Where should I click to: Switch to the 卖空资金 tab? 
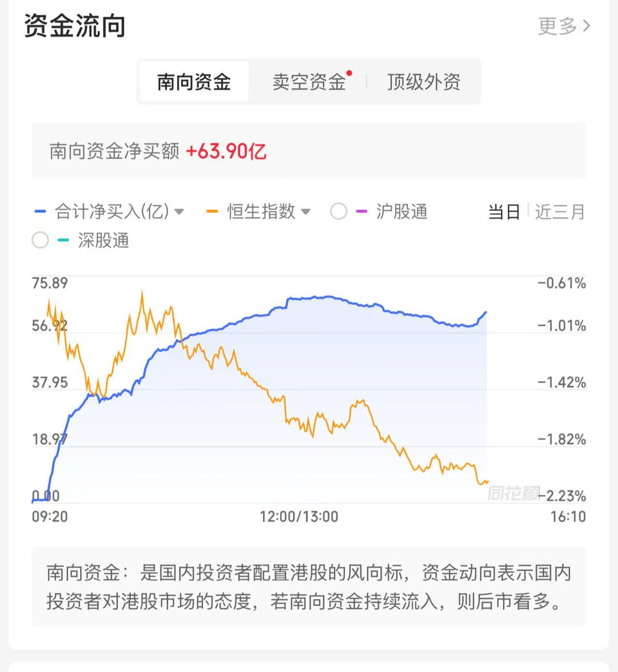click(x=309, y=82)
